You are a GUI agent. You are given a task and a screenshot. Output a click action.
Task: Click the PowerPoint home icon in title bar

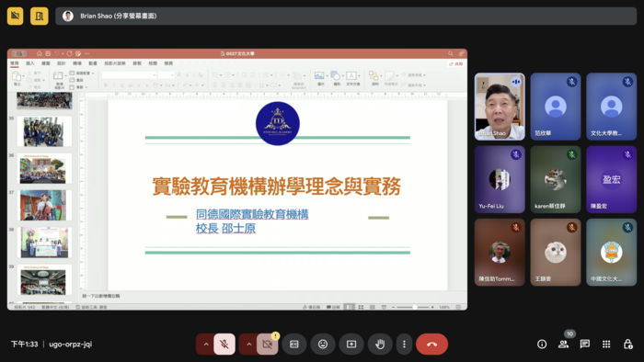39,53
